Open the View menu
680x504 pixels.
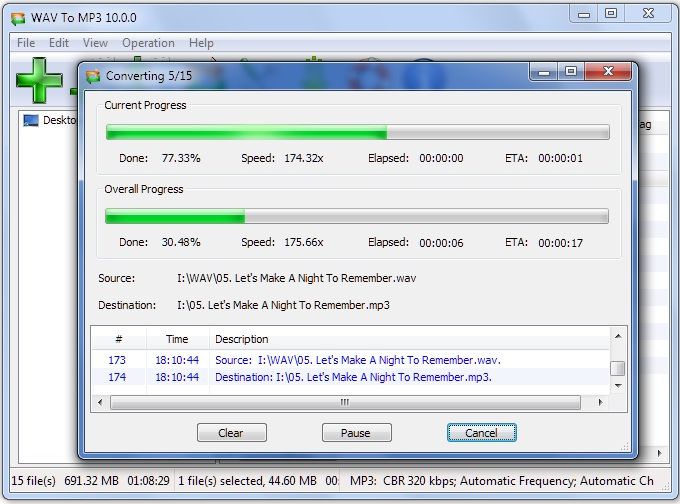point(95,43)
